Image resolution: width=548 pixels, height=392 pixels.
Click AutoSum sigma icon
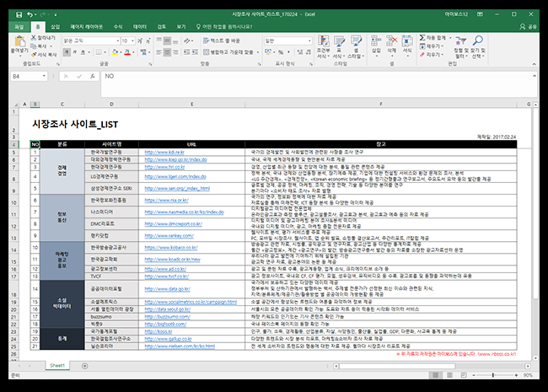pos(422,38)
